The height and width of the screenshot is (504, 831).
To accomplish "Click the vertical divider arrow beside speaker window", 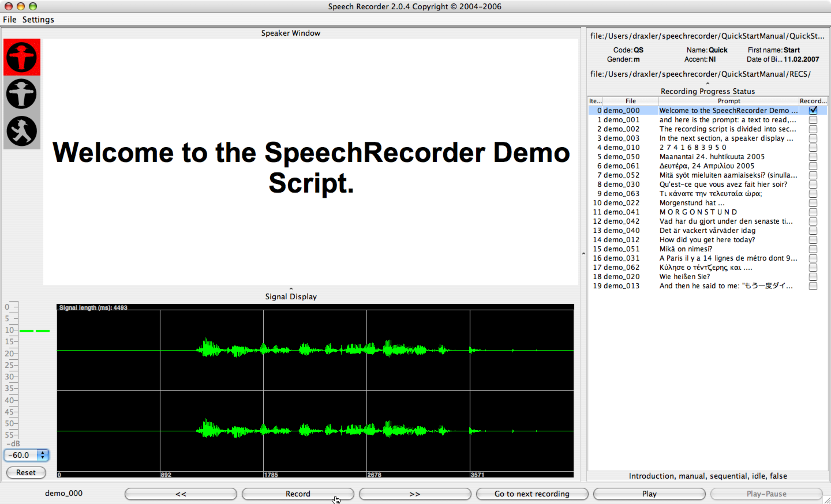I will tap(583, 254).
